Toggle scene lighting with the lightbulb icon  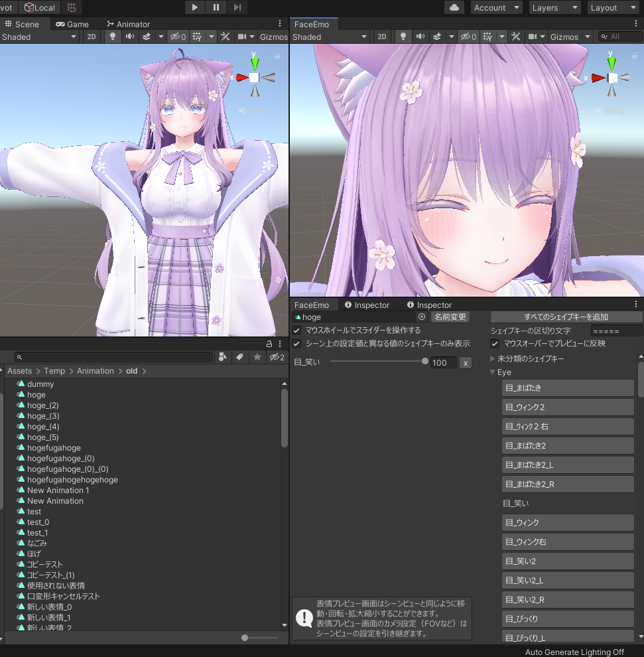114,36
